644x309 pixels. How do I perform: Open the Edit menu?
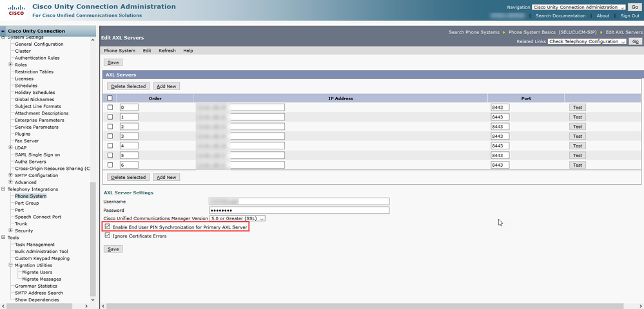click(147, 51)
